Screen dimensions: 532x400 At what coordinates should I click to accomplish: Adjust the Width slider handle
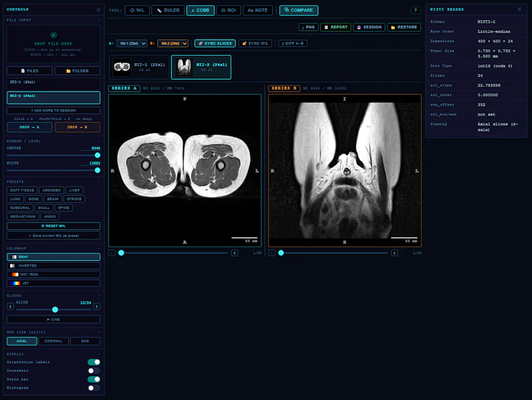click(97, 170)
